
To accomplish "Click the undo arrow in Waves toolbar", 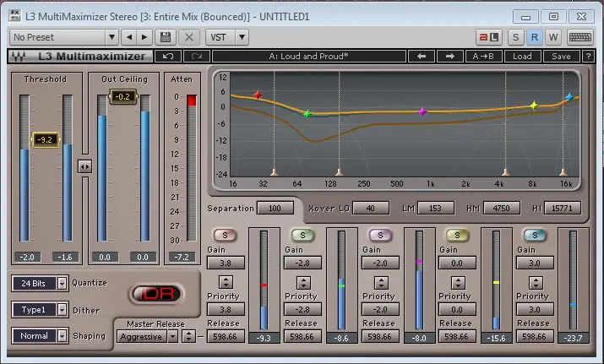I will (x=168, y=57).
